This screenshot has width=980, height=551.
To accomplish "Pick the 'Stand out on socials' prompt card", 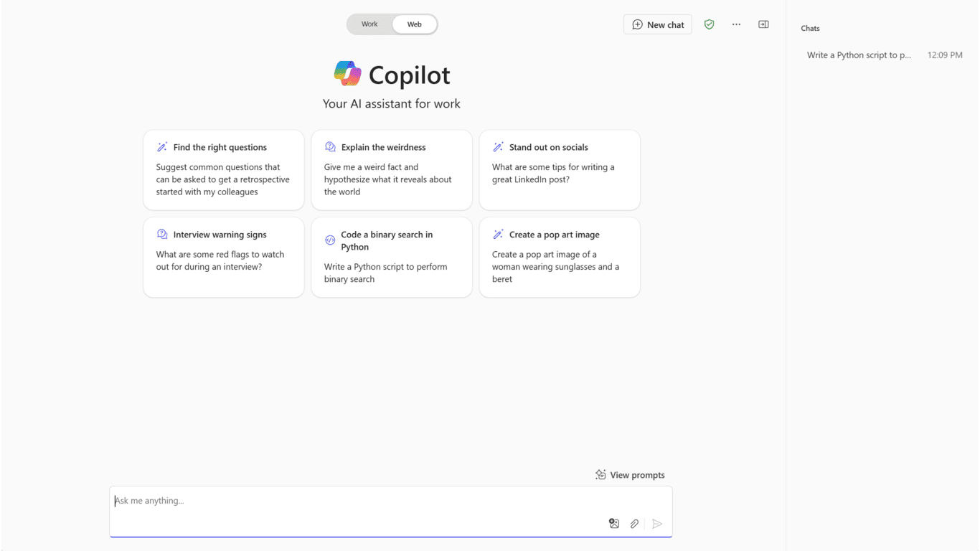I will point(560,170).
